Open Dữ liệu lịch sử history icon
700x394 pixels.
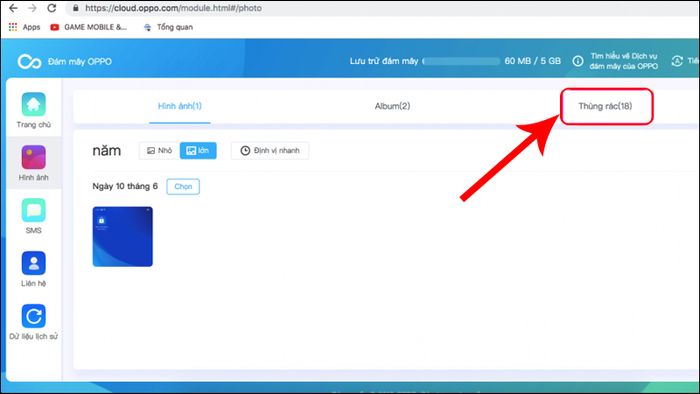pos(33,316)
